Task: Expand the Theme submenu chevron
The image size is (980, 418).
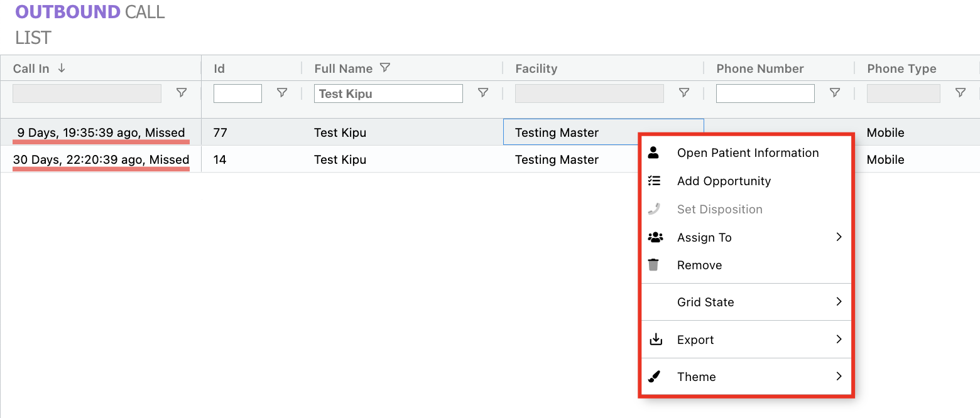Action: (839, 376)
